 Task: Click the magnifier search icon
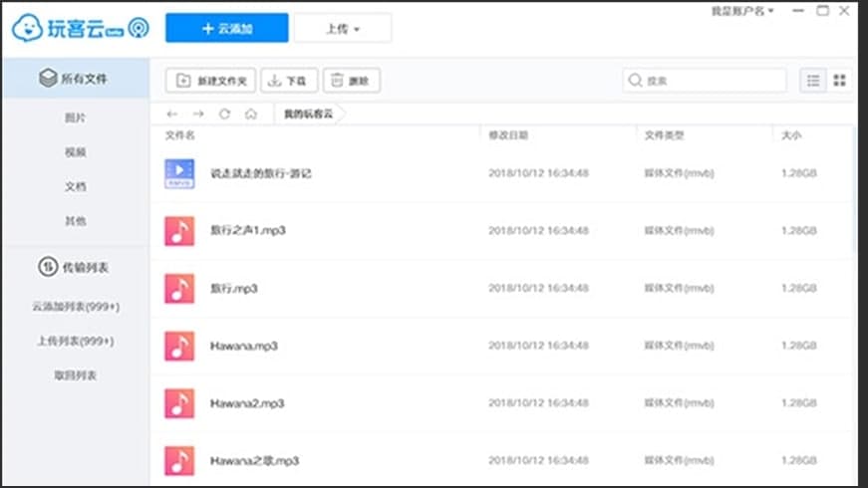point(636,81)
